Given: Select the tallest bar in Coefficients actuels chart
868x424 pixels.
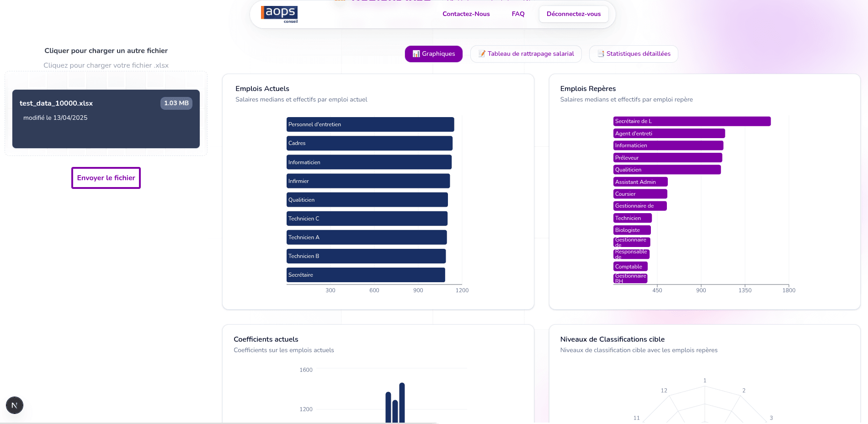Looking at the screenshot, I should pos(401,403).
